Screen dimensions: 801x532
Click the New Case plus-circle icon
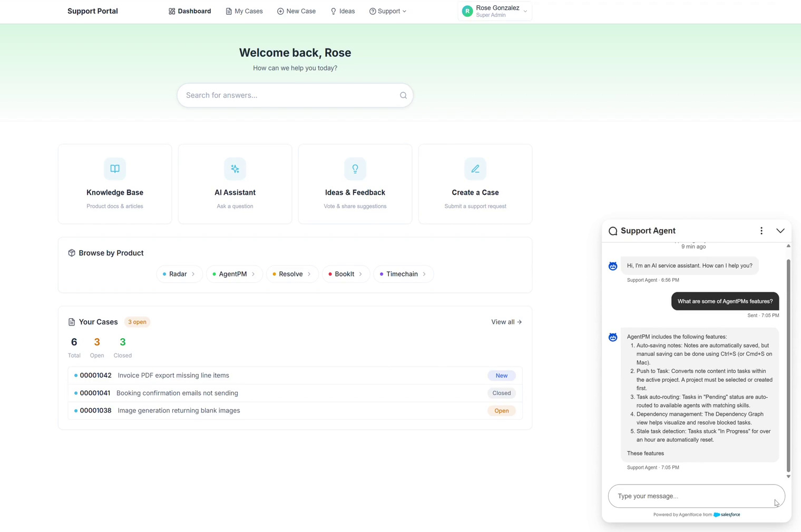pos(280,11)
